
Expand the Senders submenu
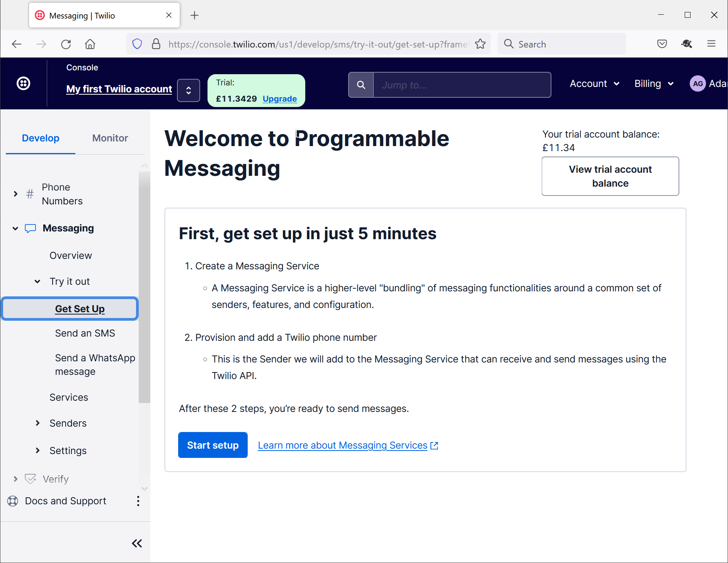[37, 423]
